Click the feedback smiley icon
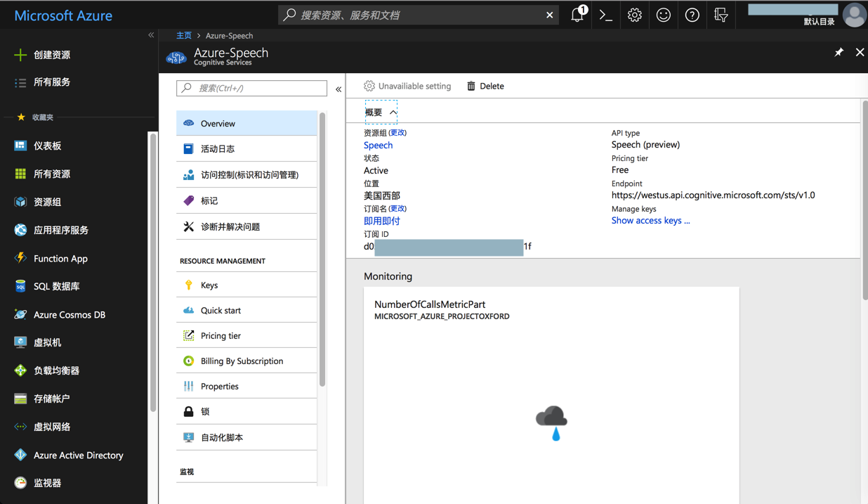The width and height of the screenshot is (868, 504). pos(663,15)
